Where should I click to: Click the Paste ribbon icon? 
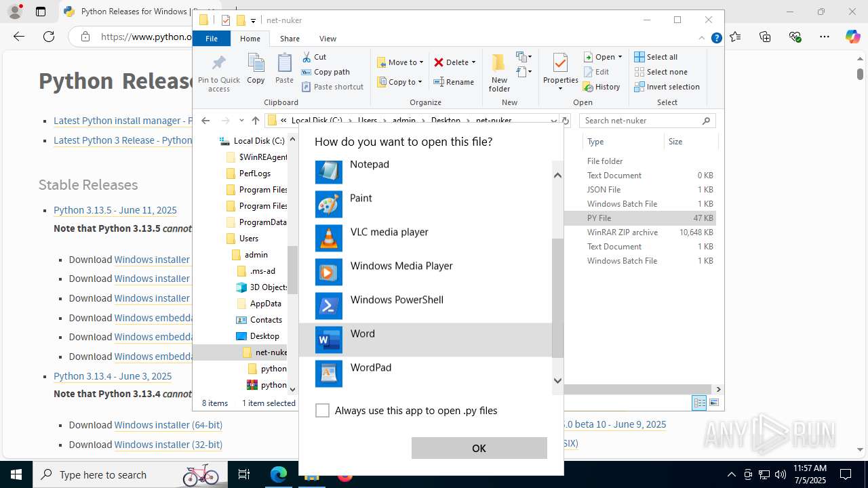(x=284, y=68)
